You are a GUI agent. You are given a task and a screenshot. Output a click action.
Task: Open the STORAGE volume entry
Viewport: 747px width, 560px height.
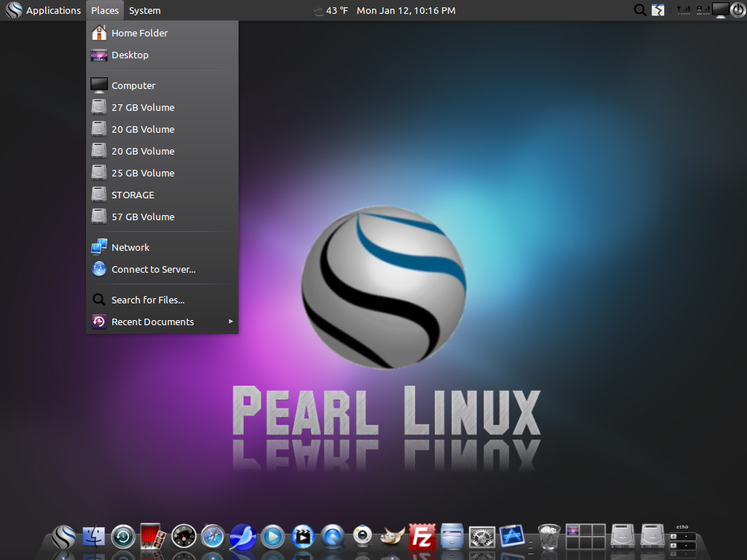pos(163,195)
